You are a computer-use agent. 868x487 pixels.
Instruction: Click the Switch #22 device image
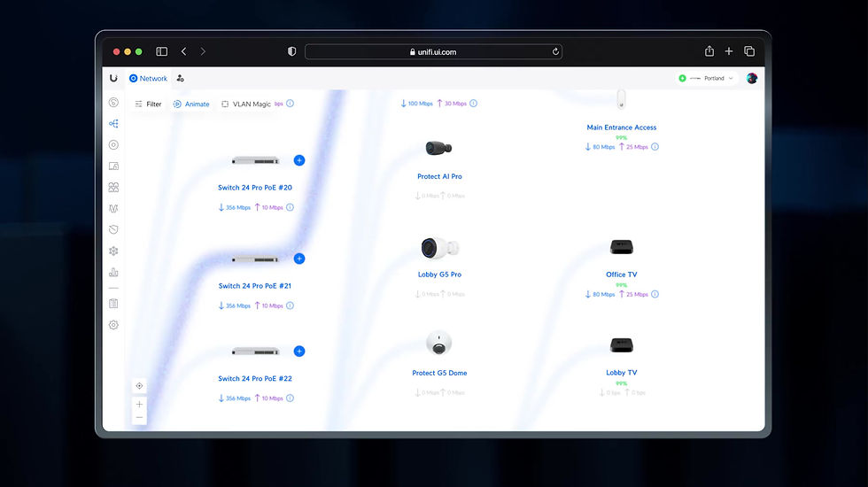click(255, 352)
